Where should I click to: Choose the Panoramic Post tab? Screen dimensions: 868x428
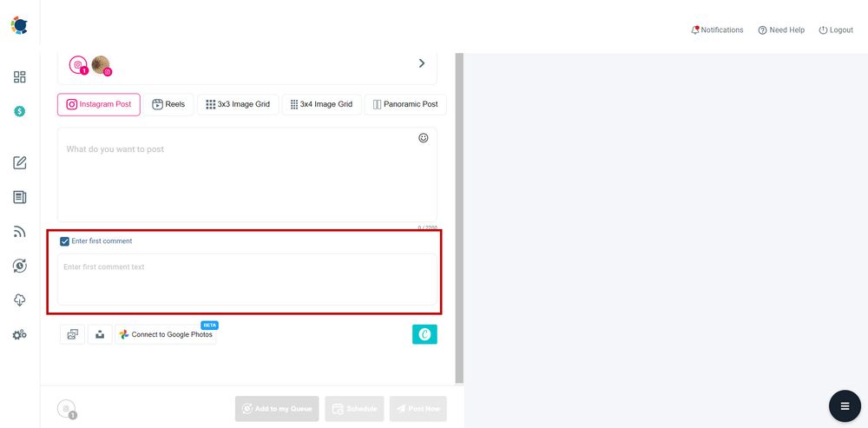[x=405, y=104]
